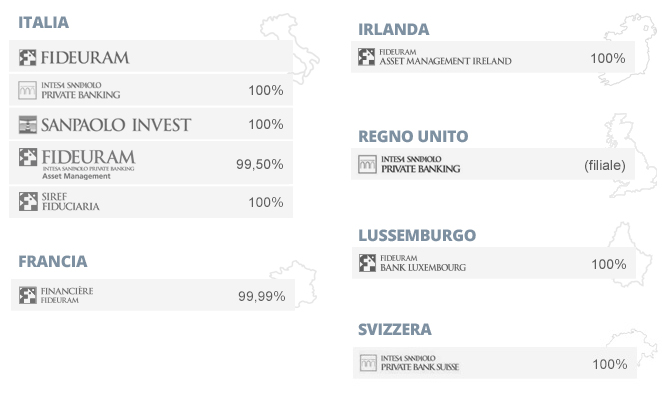This screenshot has width=662, height=417.
Task: Click the Italy map outline
Action: pos(291,49)
